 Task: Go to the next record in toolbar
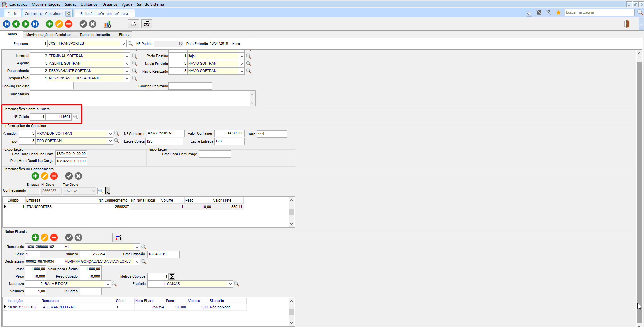[x=26, y=24]
